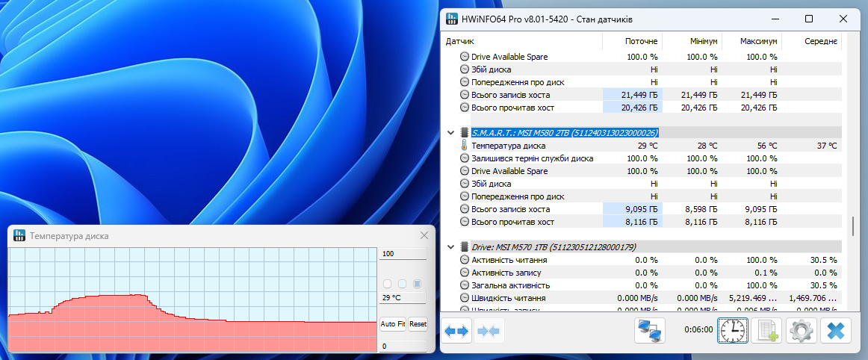Open sensor settings via gear icon
The image size is (868, 360).
point(801,331)
